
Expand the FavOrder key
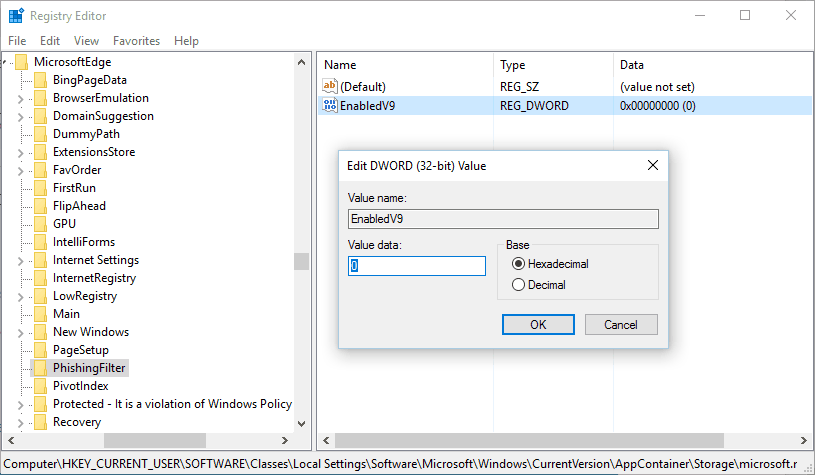(21, 171)
